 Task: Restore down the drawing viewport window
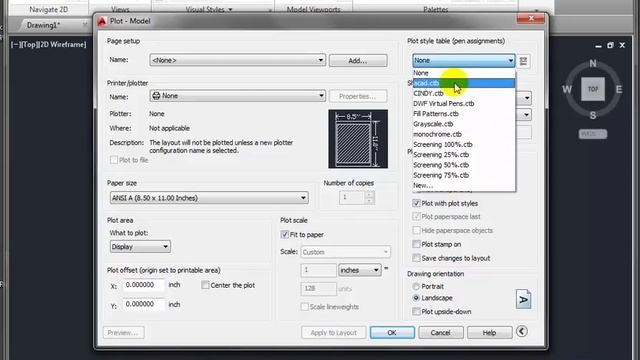(610, 45)
